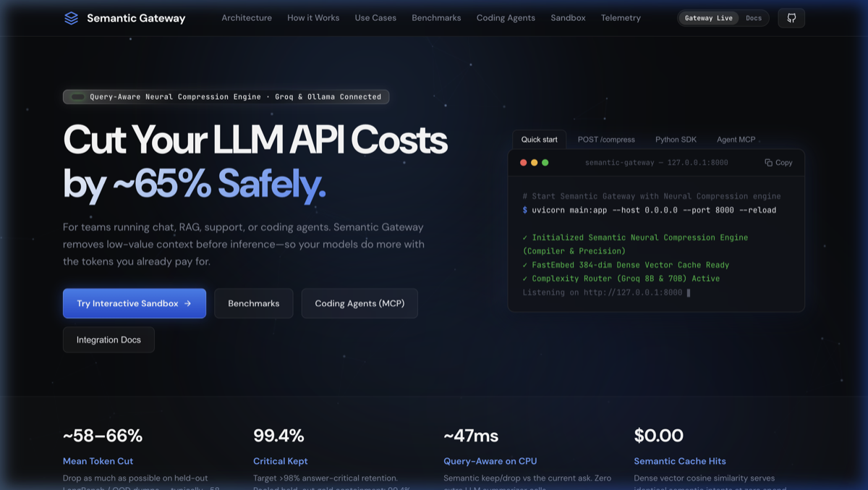Click the 'FastEmbed 384-dim Dense Vector Cache Ready' line
Viewport: 868px width, 490px height.
point(626,265)
